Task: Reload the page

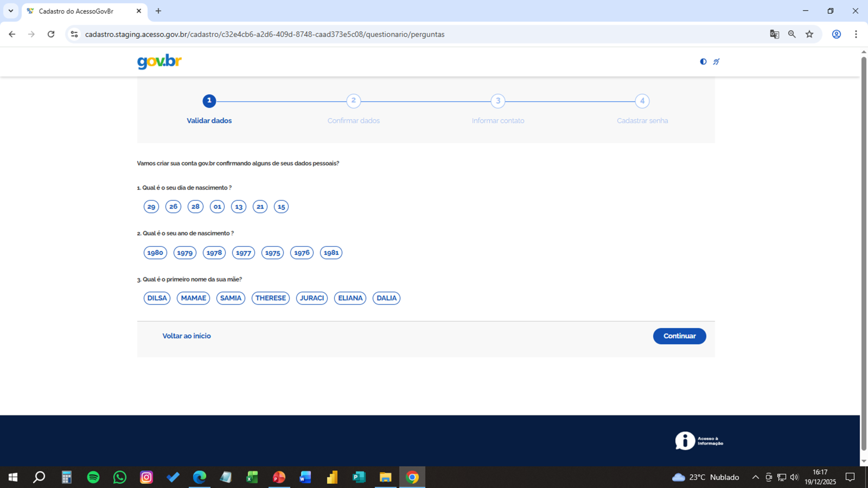Action: pos(51,34)
